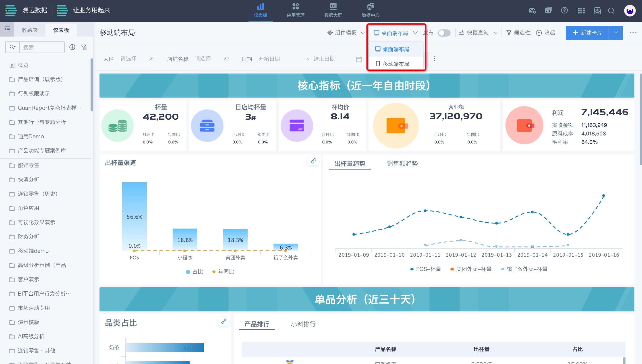
Task: Click the search magnifier in top bar
Action: pyautogui.click(x=611, y=11)
